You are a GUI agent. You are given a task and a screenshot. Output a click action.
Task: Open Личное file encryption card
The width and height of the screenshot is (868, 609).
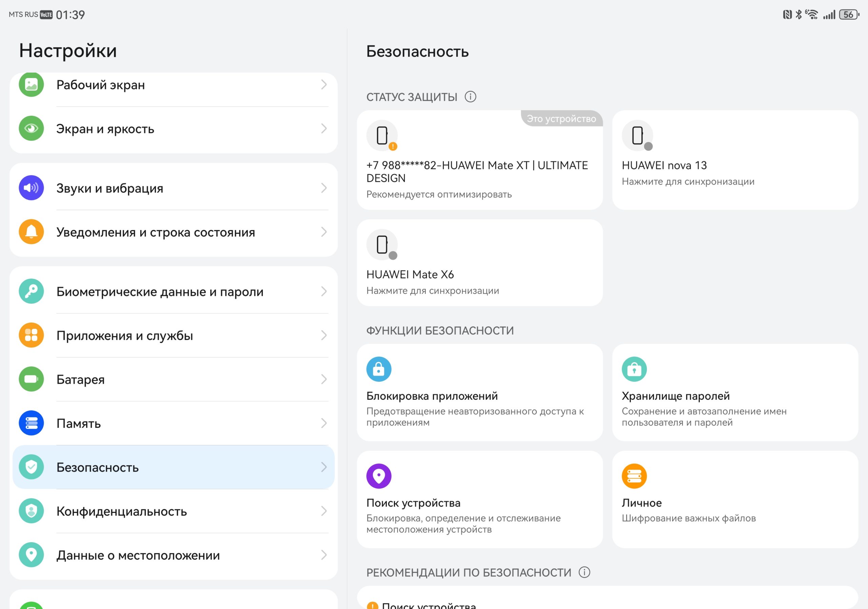pyautogui.click(x=735, y=499)
